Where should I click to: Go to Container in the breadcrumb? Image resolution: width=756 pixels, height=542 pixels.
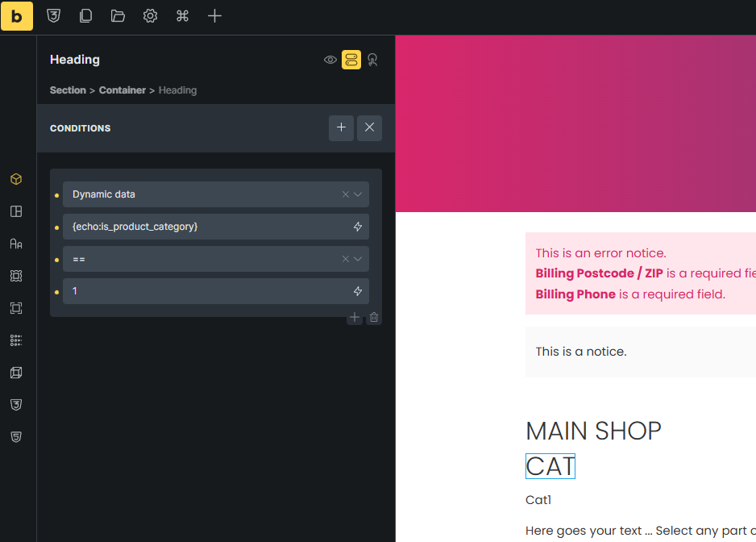coord(123,90)
